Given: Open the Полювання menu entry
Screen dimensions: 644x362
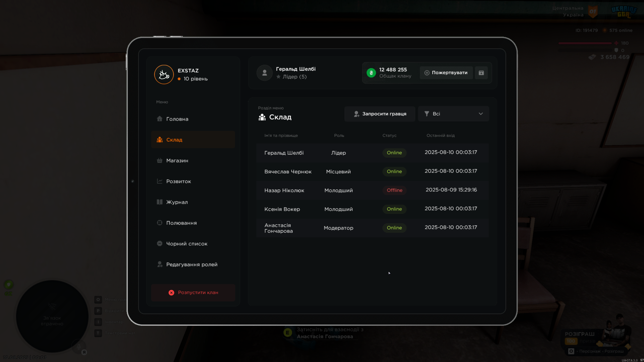Looking at the screenshot, I should [x=193, y=223].
